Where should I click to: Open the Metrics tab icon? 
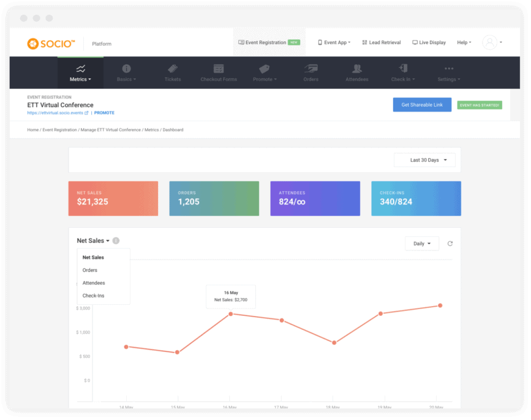pyautogui.click(x=81, y=69)
